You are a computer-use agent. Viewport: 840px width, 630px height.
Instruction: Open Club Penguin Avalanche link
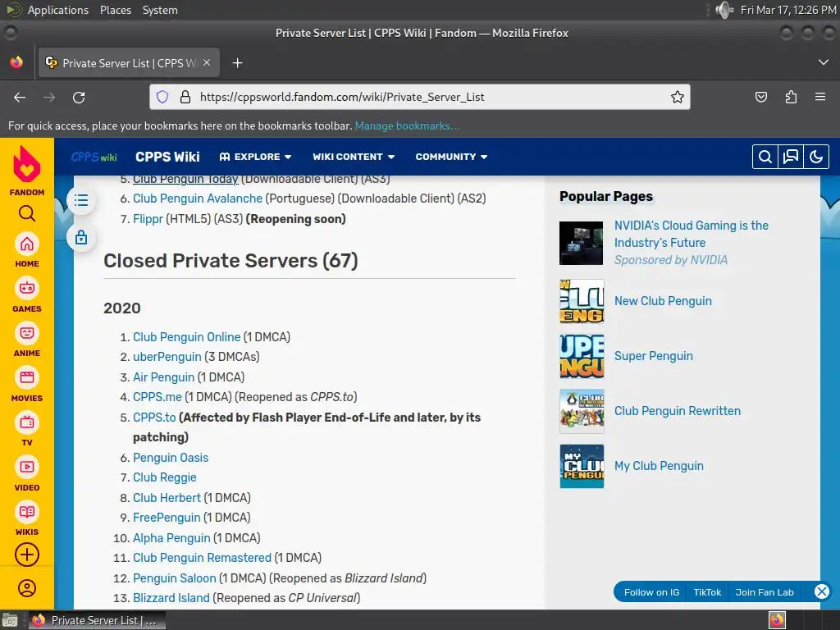click(x=198, y=199)
